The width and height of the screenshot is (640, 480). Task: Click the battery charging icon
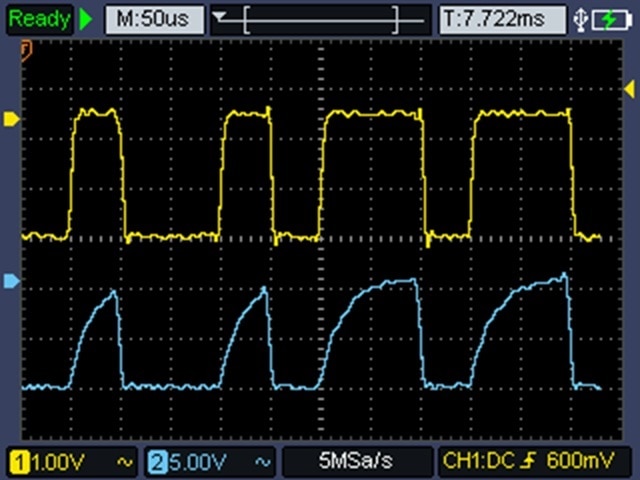pos(611,20)
